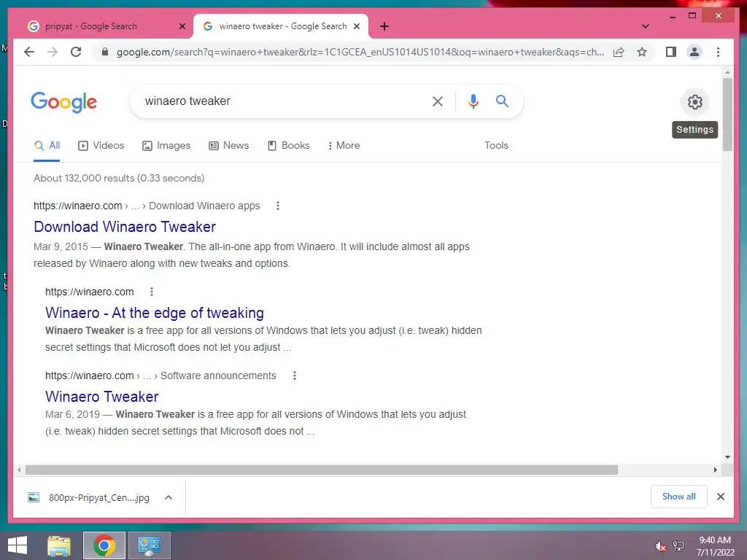The height and width of the screenshot is (560, 747).
Task: Click the scroll down arrow
Action: pos(727,457)
